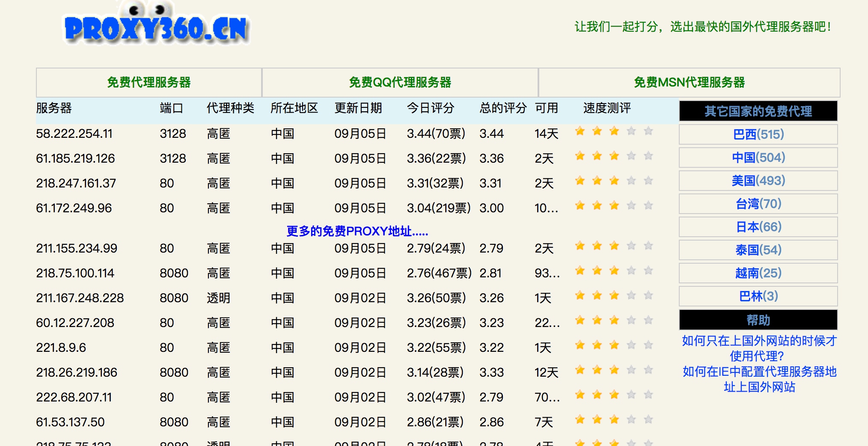The height and width of the screenshot is (446, 868).
Task: Select server address 222.68.207.11
Action: point(74,397)
